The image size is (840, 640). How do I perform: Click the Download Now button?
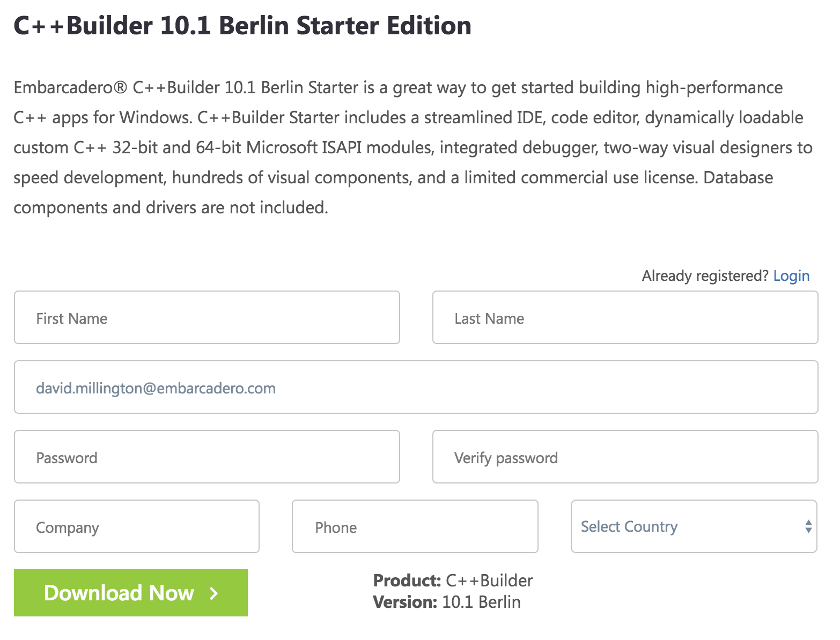(x=131, y=593)
